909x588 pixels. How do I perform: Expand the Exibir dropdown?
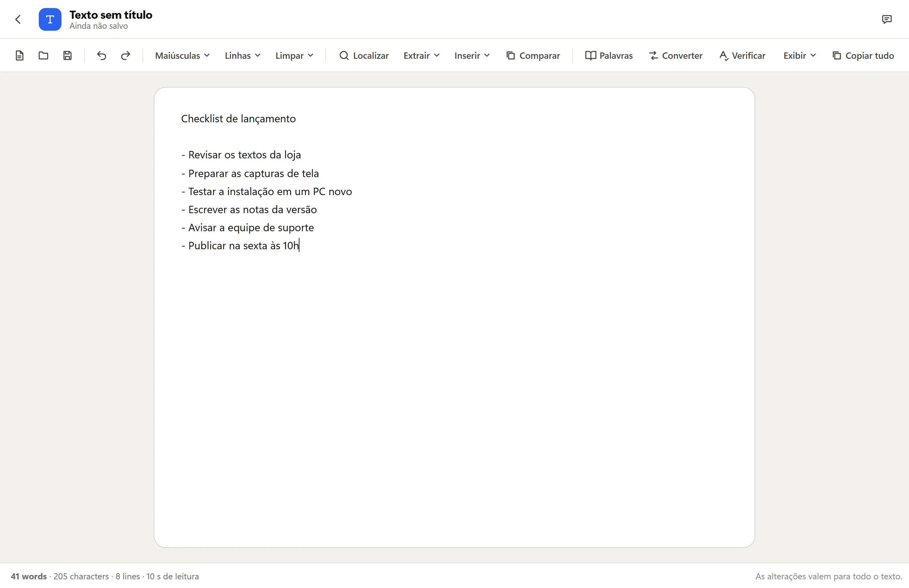799,55
